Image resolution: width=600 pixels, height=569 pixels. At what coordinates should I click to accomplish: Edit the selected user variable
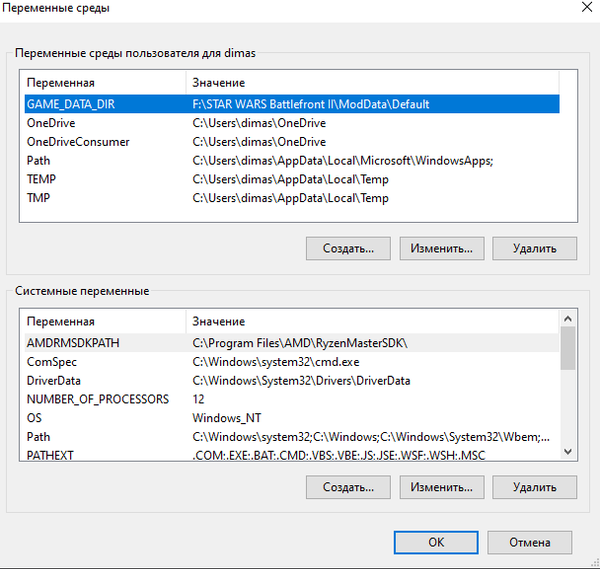pyautogui.click(x=442, y=248)
